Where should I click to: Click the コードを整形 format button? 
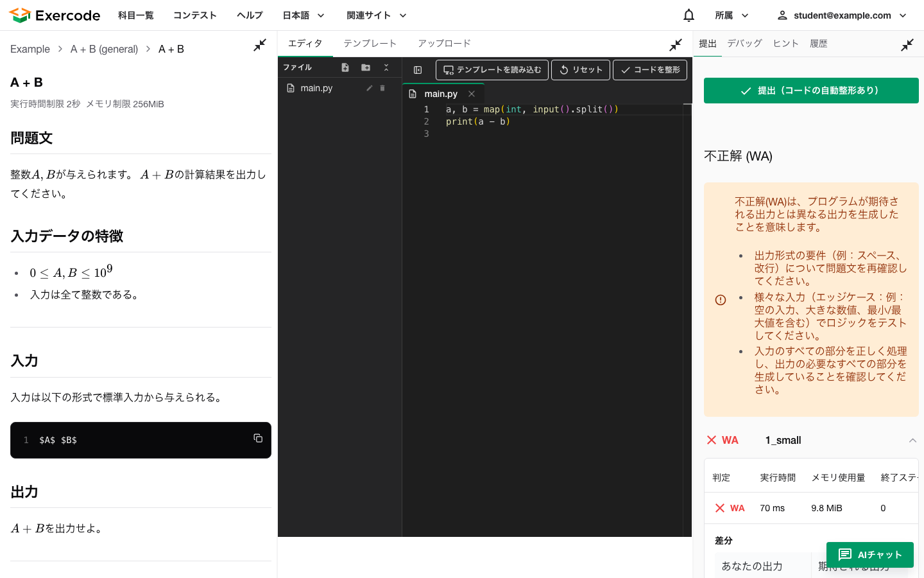(650, 70)
